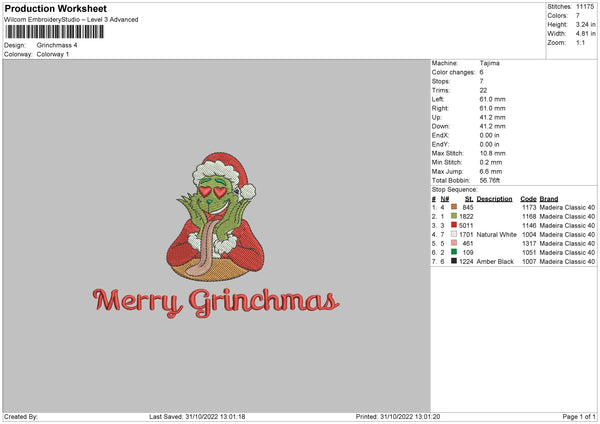Select the dark green swatch for code 1051

[x=454, y=252]
